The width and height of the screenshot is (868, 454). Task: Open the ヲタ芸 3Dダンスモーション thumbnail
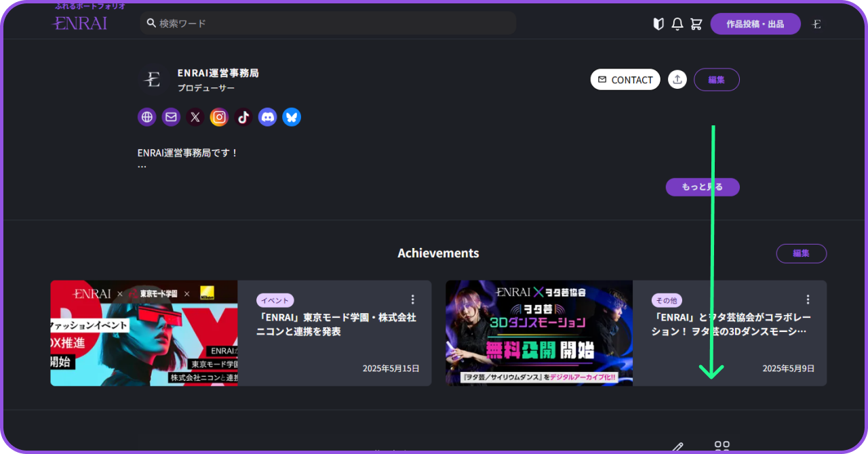click(539, 333)
